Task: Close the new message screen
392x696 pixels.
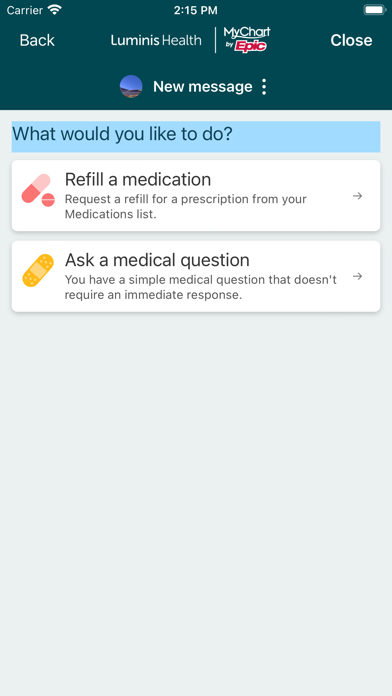Action: [351, 40]
